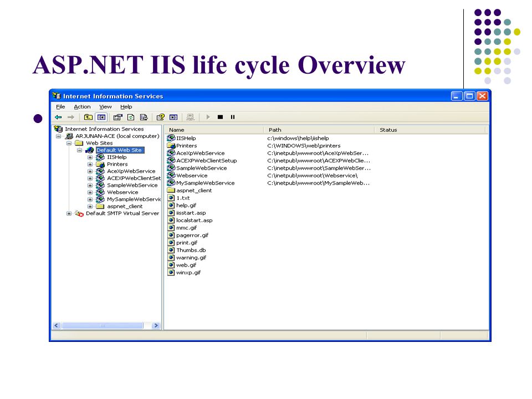This screenshot has width=532, height=399.
Task: Pause item with pause button
Action: [x=233, y=117]
